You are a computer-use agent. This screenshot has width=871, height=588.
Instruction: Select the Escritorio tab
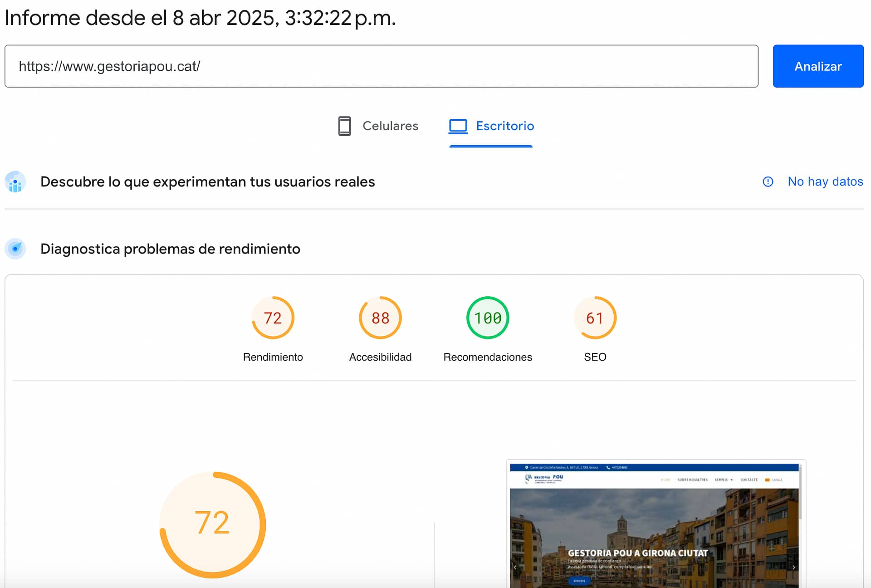click(x=491, y=126)
